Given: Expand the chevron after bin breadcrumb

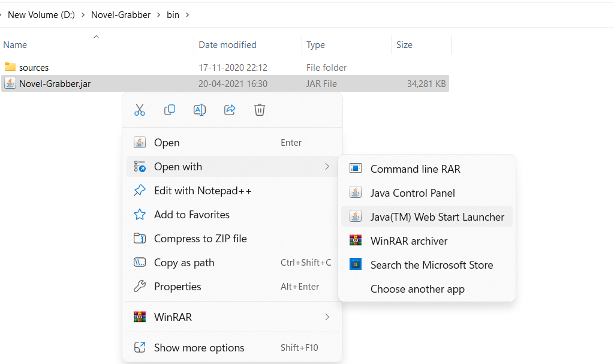Looking at the screenshot, I should tap(188, 15).
